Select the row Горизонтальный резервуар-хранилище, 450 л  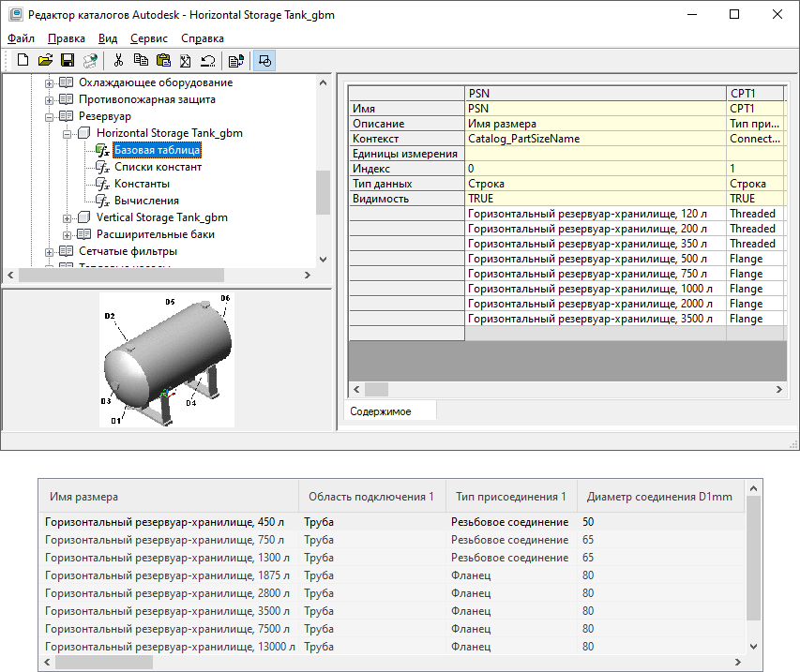(392, 522)
